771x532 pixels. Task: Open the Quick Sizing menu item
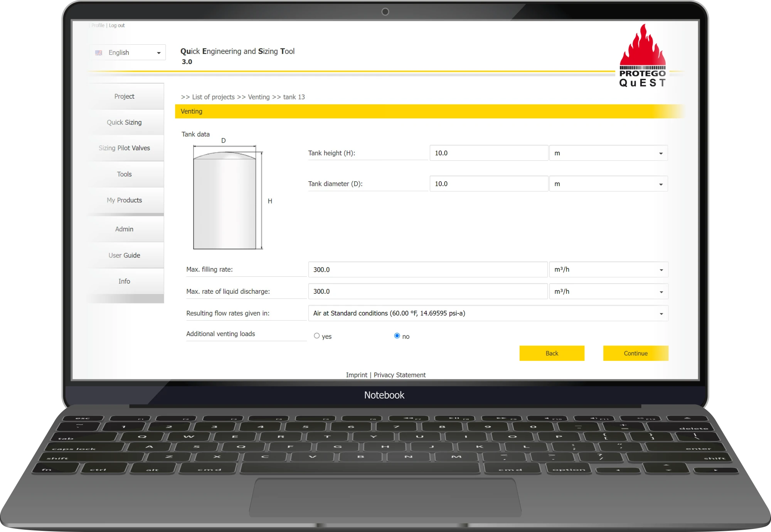(x=124, y=123)
